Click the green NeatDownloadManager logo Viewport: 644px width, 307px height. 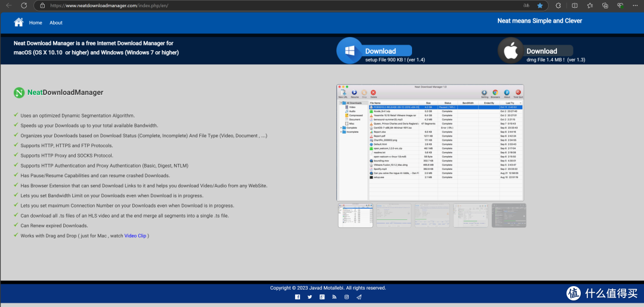[x=19, y=93]
